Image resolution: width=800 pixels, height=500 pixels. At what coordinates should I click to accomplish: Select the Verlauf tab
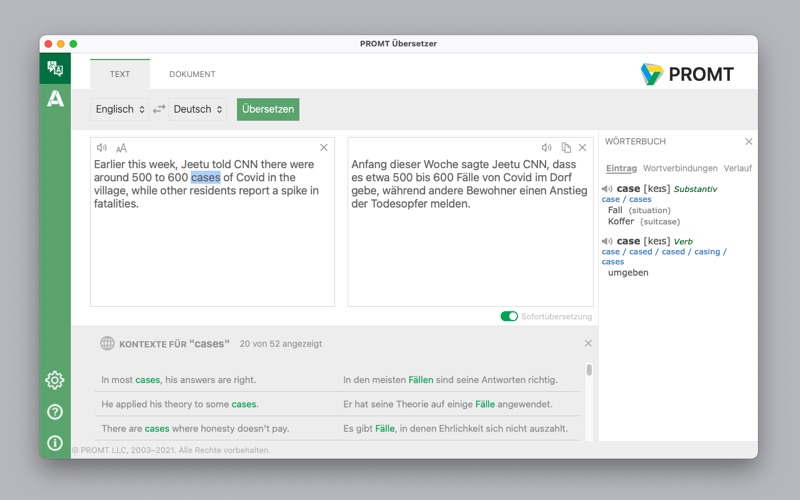coord(738,168)
